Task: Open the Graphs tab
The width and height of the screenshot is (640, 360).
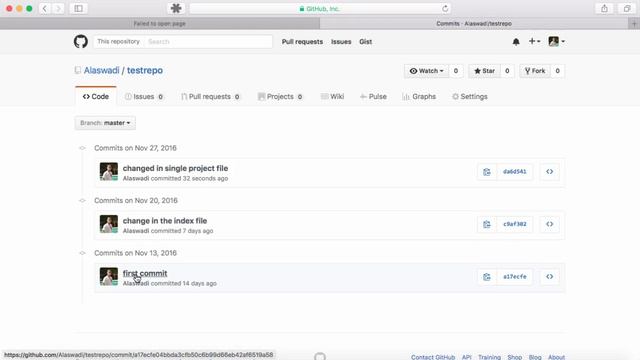Action: [419, 97]
